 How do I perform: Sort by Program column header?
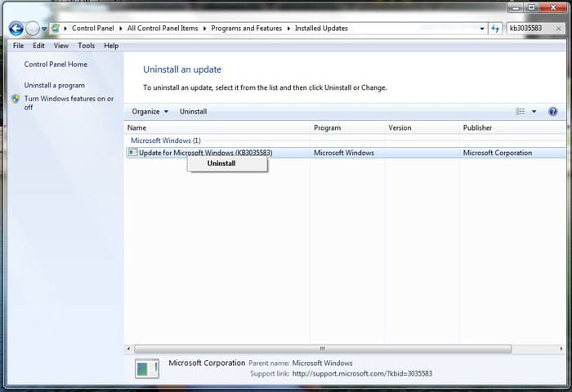tap(347, 127)
